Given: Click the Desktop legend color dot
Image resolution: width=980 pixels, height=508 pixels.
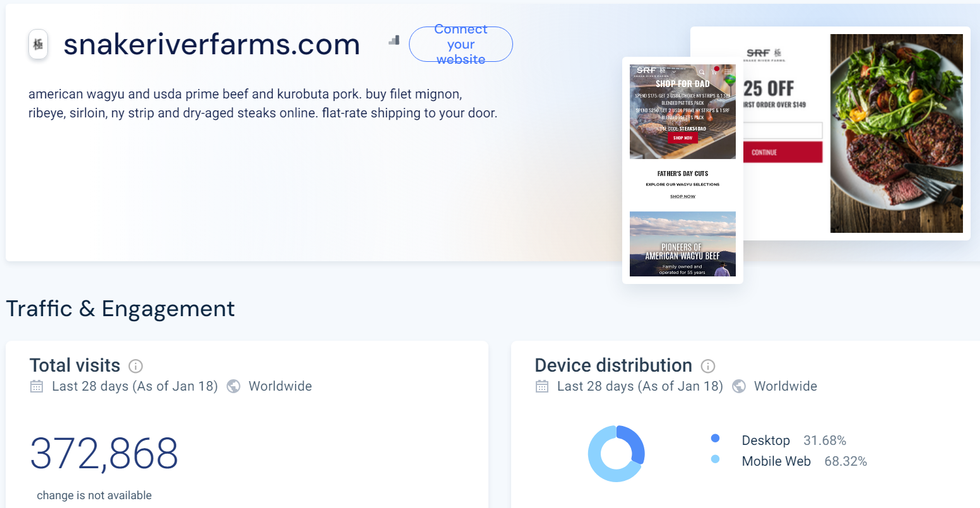Looking at the screenshot, I should click(x=715, y=438).
